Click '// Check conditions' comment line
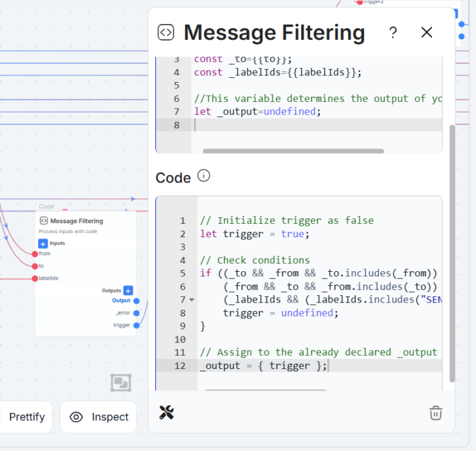The width and height of the screenshot is (476, 451). (255, 260)
